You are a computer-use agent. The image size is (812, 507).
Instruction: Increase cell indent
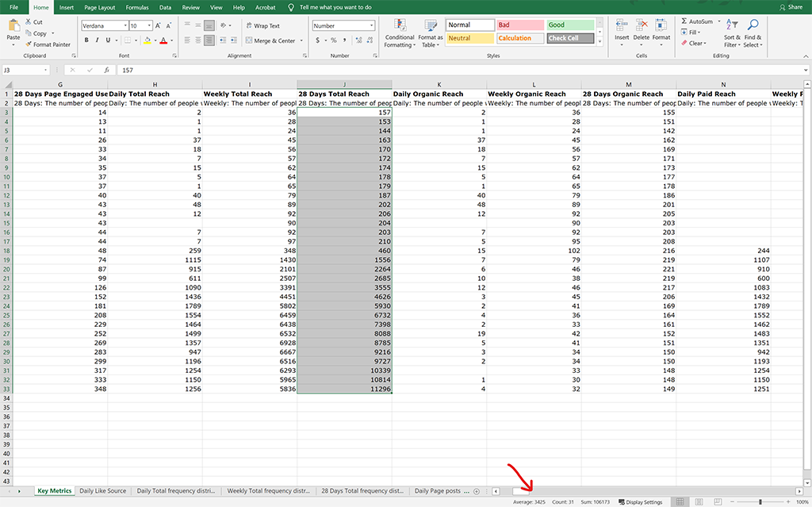[x=234, y=40]
